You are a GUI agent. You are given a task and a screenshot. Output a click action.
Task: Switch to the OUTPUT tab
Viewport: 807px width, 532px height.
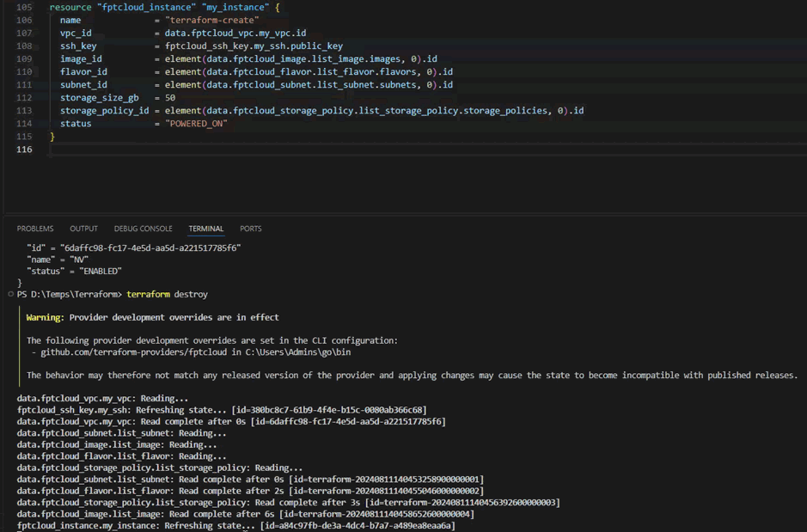(83, 229)
